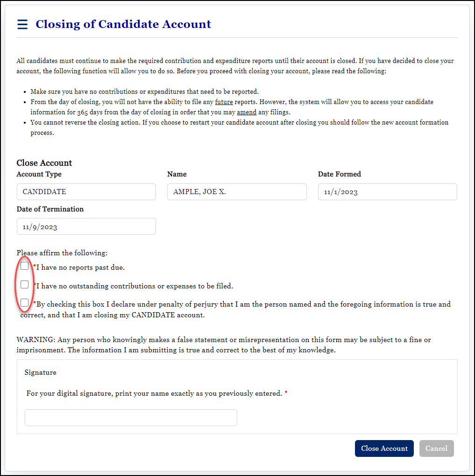Check 'I have no reports past due'
This screenshot has height=476, width=475.
click(25, 266)
